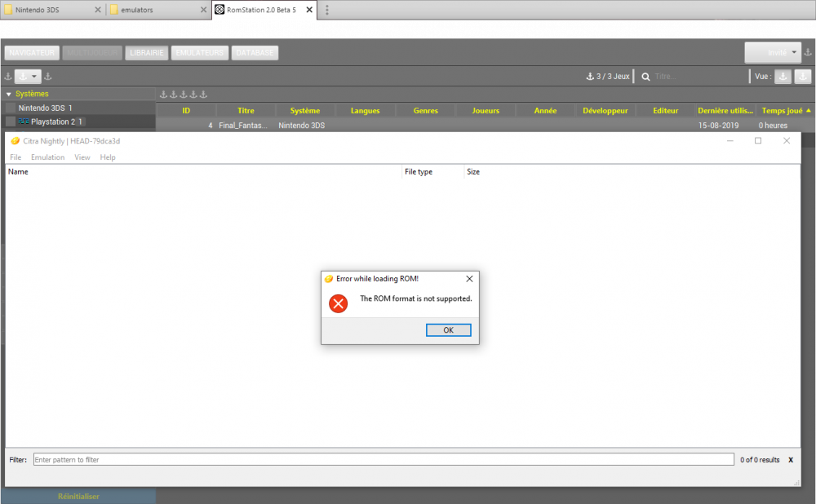Clear the filter with the X button
This screenshot has height=504, width=816.
791,460
